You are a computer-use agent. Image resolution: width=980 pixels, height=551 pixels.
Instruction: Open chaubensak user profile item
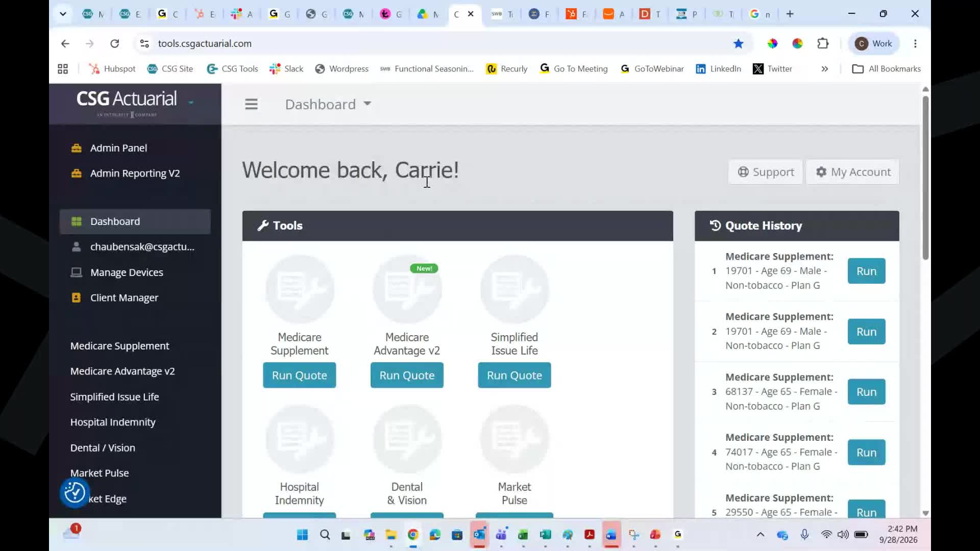[135, 247]
